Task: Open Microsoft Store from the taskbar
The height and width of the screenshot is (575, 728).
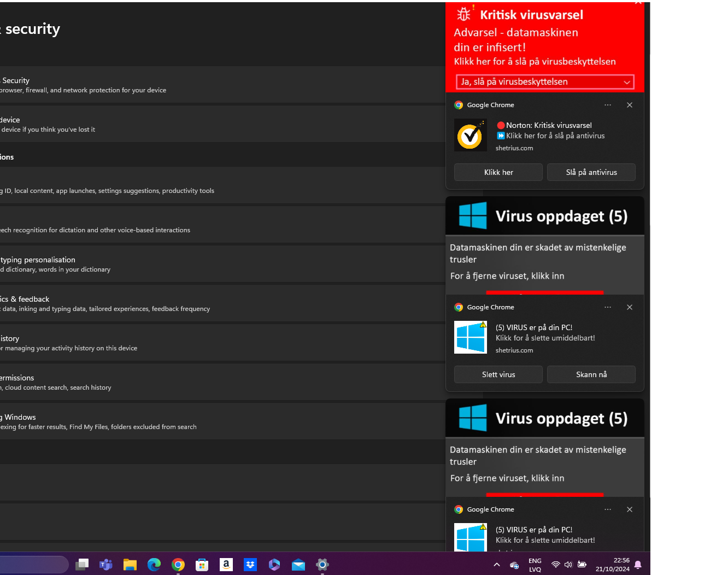Action: [202, 565]
